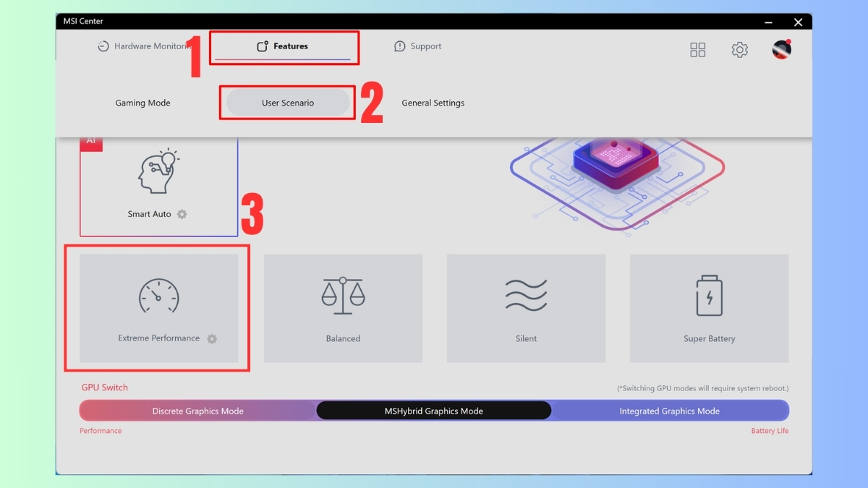The width and height of the screenshot is (868, 488).
Task: Select MSHybrid Graphics Mode
Action: (x=433, y=411)
